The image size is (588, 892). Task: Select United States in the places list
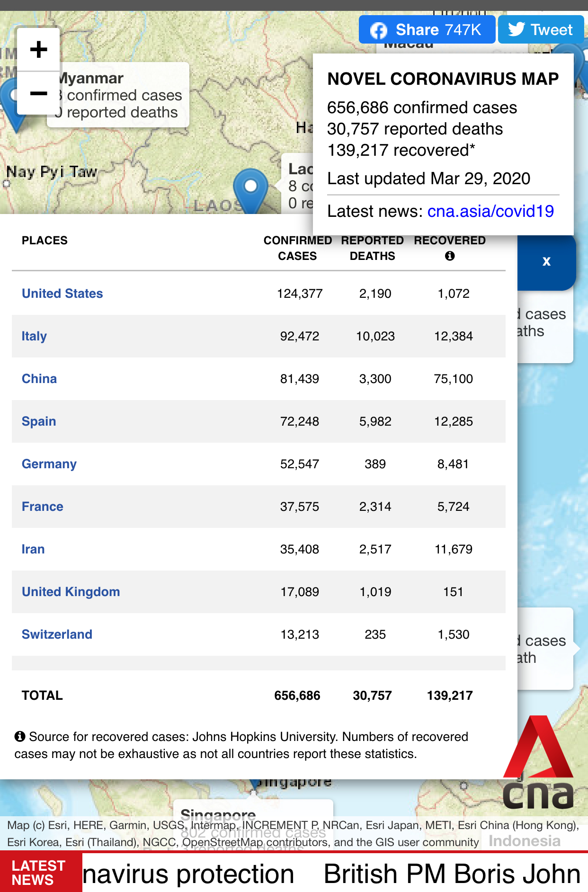click(62, 294)
